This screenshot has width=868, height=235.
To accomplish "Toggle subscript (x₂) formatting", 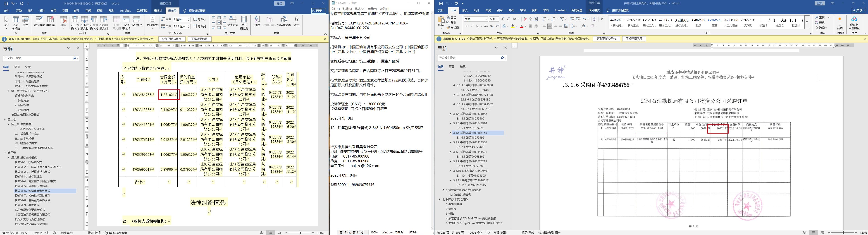I will [492, 26].
